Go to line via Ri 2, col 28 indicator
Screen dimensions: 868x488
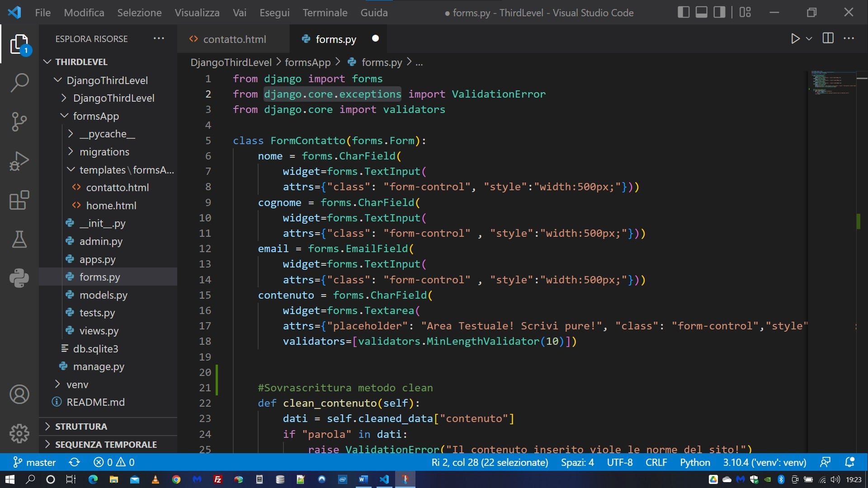click(490, 462)
